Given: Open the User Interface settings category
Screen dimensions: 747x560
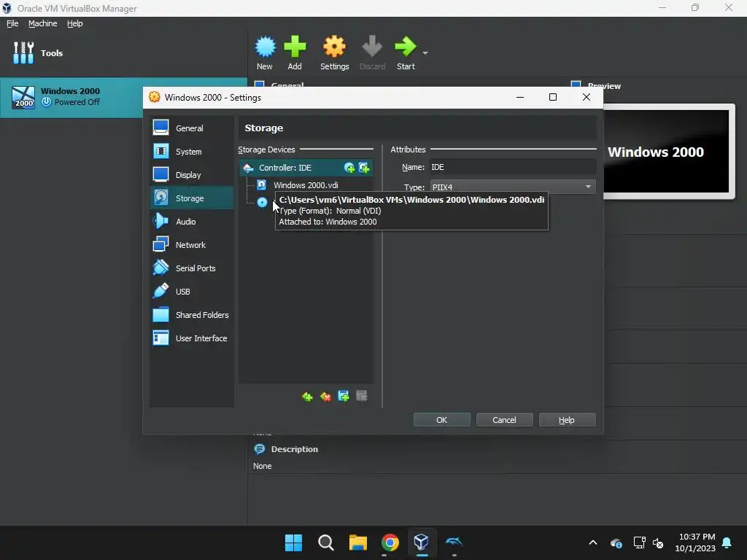Looking at the screenshot, I should pos(192,338).
